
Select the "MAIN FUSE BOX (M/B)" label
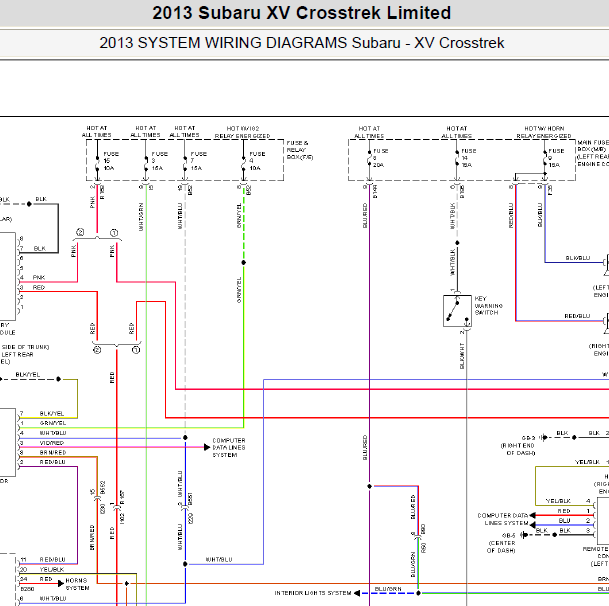593,153
